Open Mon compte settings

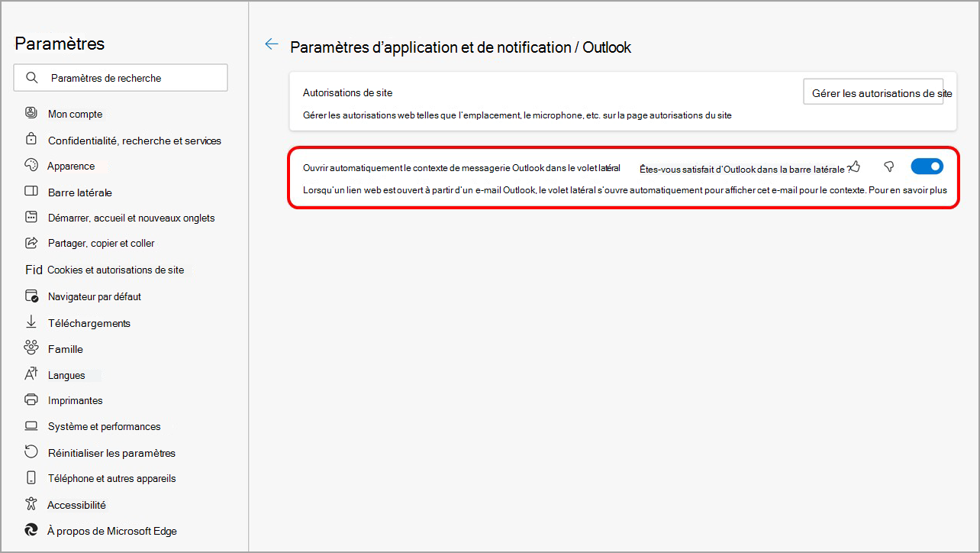75,114
